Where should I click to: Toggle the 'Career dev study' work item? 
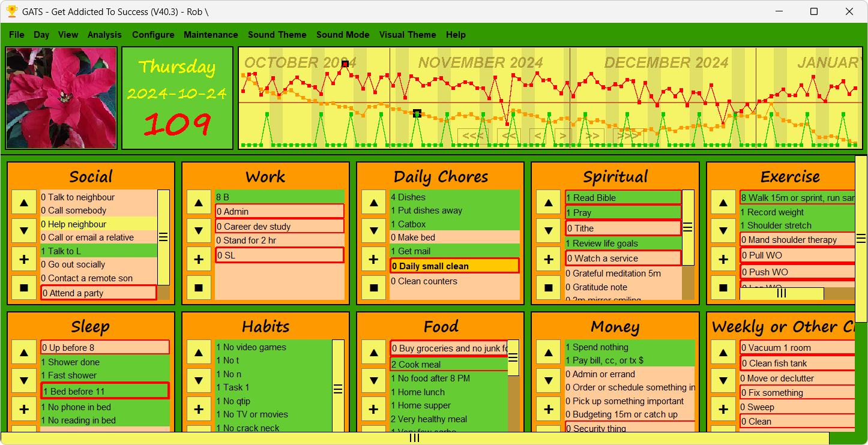[280, 227]
